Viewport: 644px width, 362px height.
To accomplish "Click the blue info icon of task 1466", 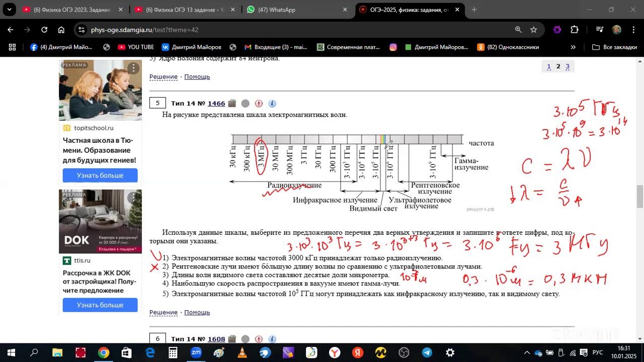I will pyautogui.click(x=272, y=103).
